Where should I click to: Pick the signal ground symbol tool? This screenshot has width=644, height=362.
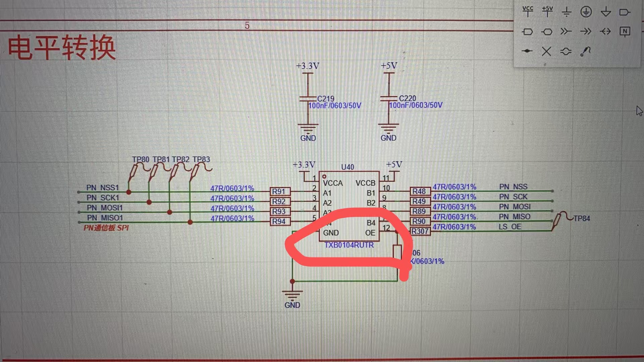tap(566, 12)
